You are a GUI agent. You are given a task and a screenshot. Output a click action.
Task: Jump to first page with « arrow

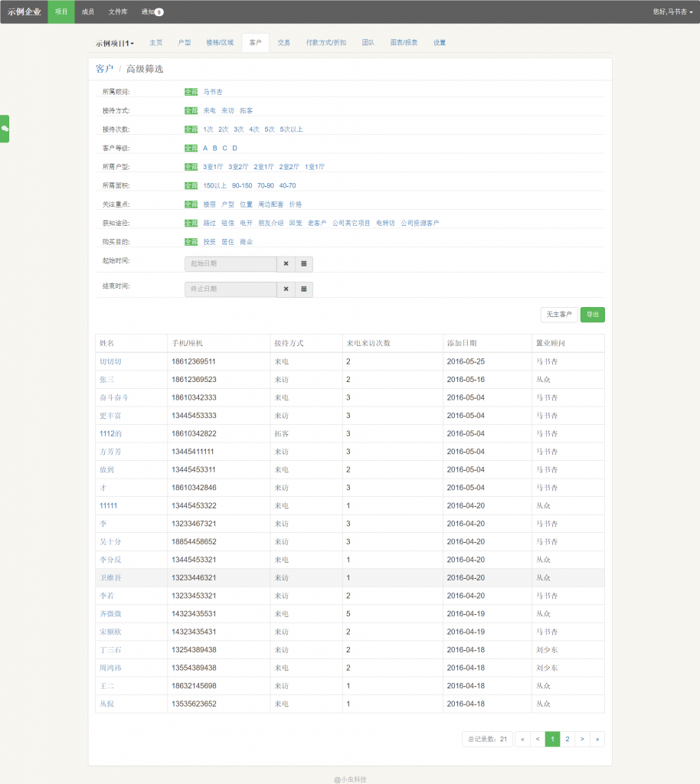(522, 739)
